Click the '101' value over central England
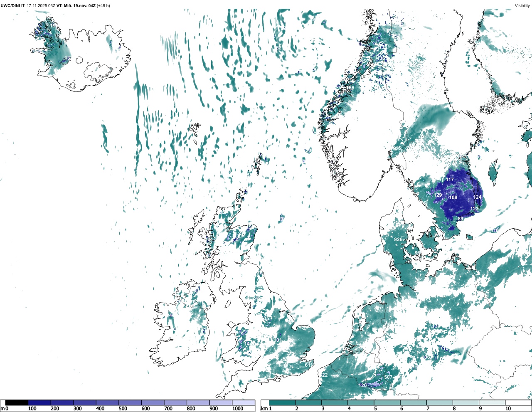The image size is (532, 412). coord(278,340)
